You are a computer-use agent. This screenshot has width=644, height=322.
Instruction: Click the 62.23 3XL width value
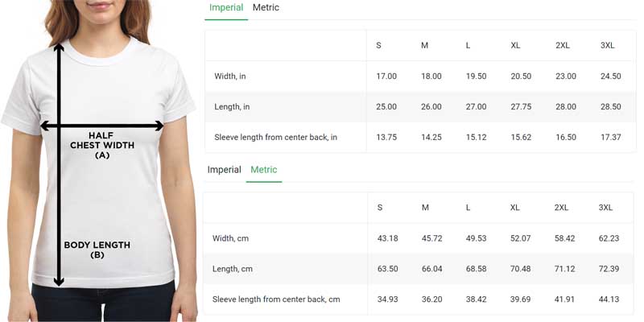[609, 238]
